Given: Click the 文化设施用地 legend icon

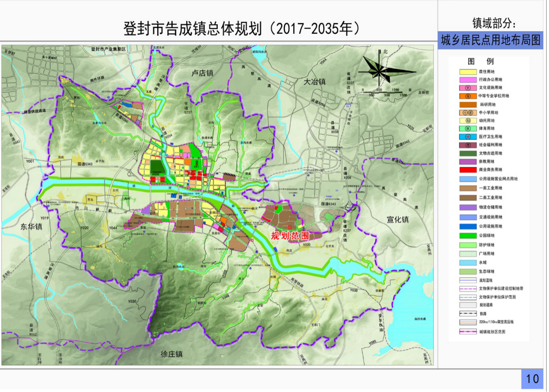Looking at the screenshot, I should tap(468, 88).
